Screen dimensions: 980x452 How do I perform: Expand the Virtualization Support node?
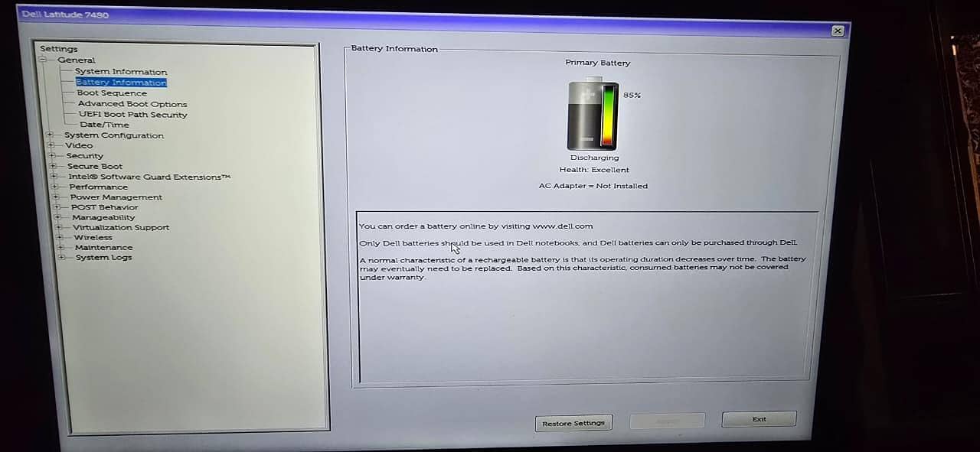[x=60, y=227]
